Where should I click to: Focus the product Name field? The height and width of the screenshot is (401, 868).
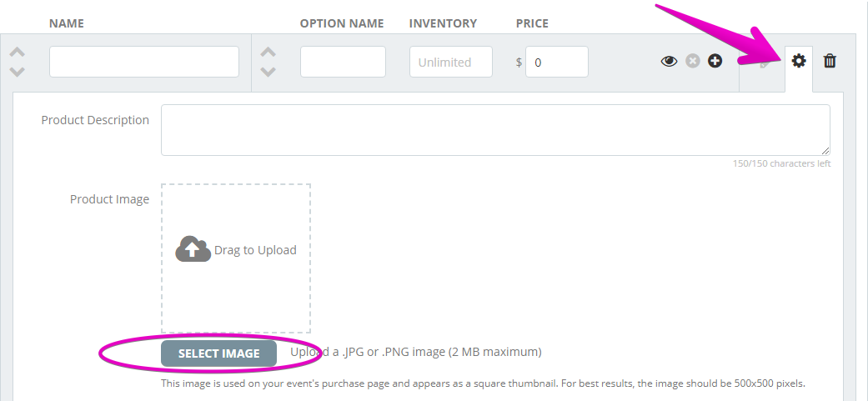(144, 62)
